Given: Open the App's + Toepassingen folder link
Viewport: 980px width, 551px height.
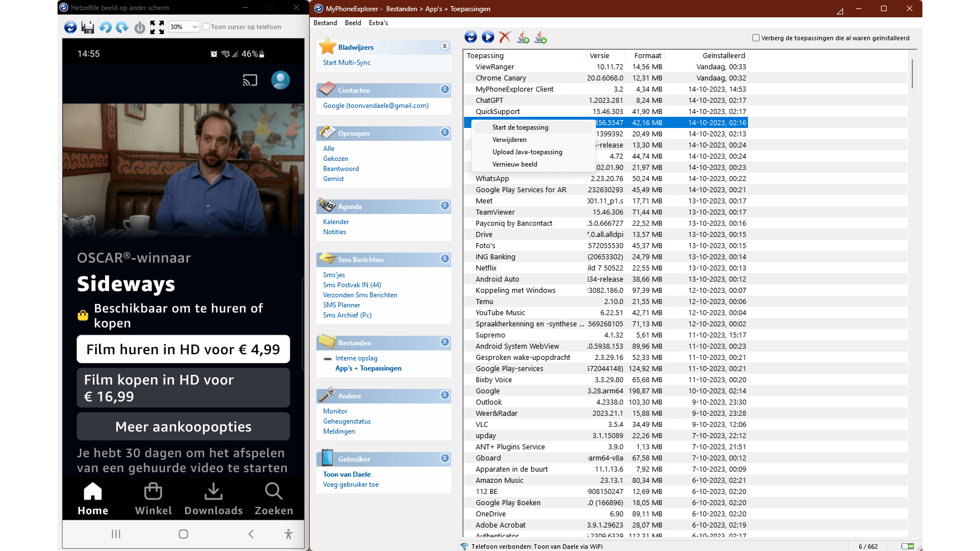Looking at the screenshot, I should (368, 368).
